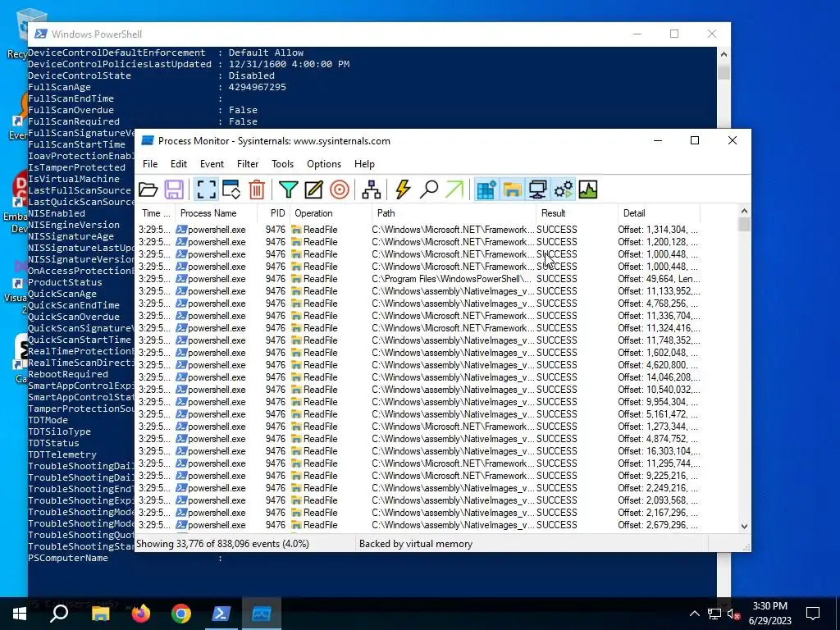The image size is (840, 630).
Task: Minimize the Process Monitor window
Action: tap(658, 140)
